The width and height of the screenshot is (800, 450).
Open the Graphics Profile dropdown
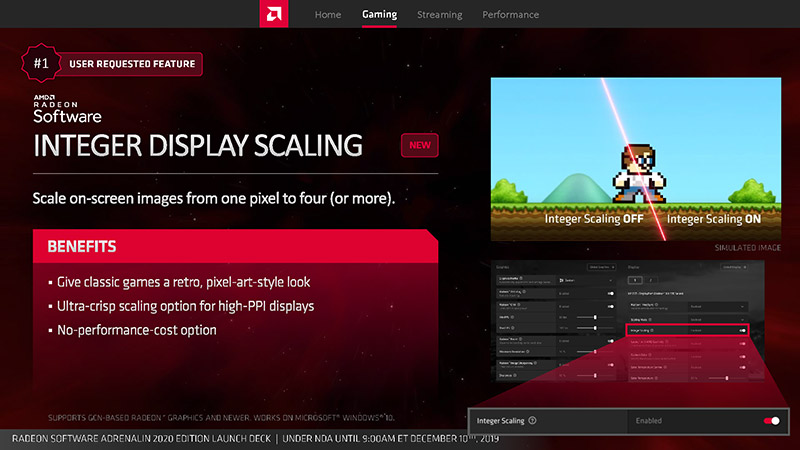(586, 281)
